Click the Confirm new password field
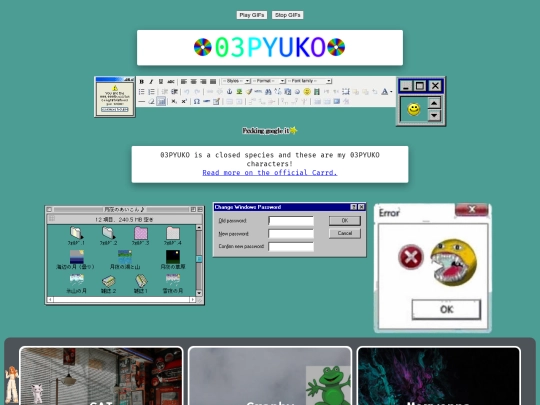This screenshot has height=405, width=540. click(291, 247)
